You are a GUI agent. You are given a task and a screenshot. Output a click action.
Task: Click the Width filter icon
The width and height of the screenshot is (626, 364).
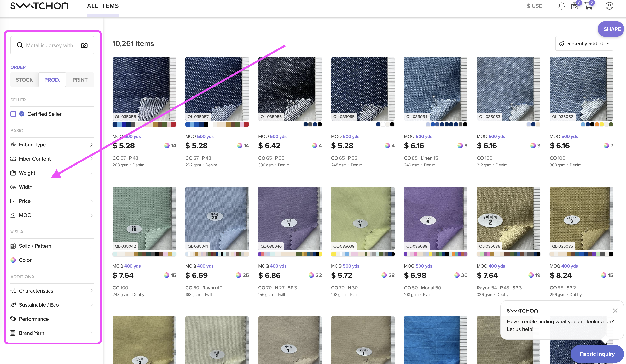pos(13,187)
